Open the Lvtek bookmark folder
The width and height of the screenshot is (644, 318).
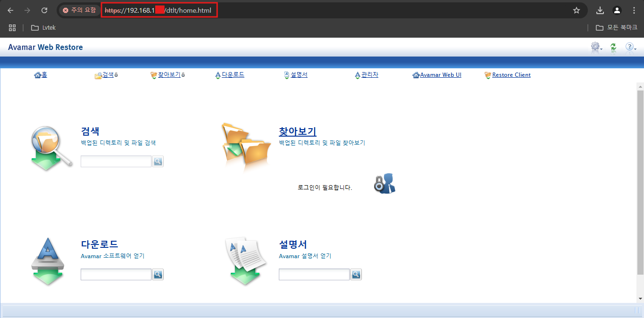[x=43, y=28]
